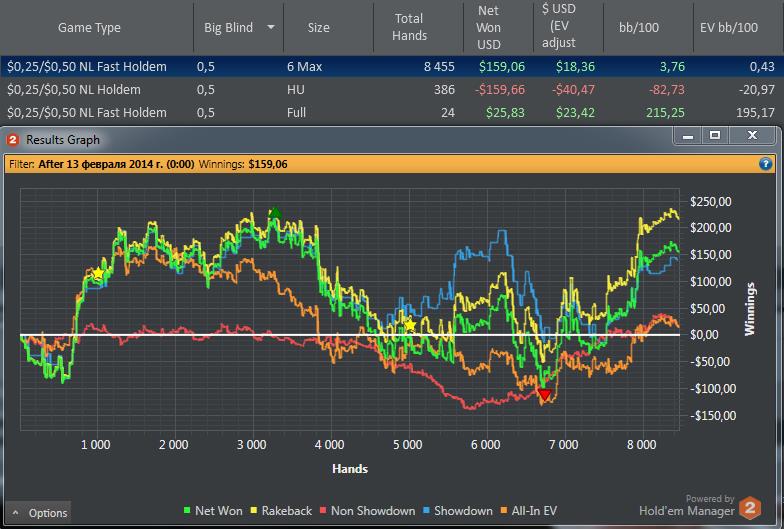
Task: Click the -$159,66 net won cell
Action: pos(500,90)
